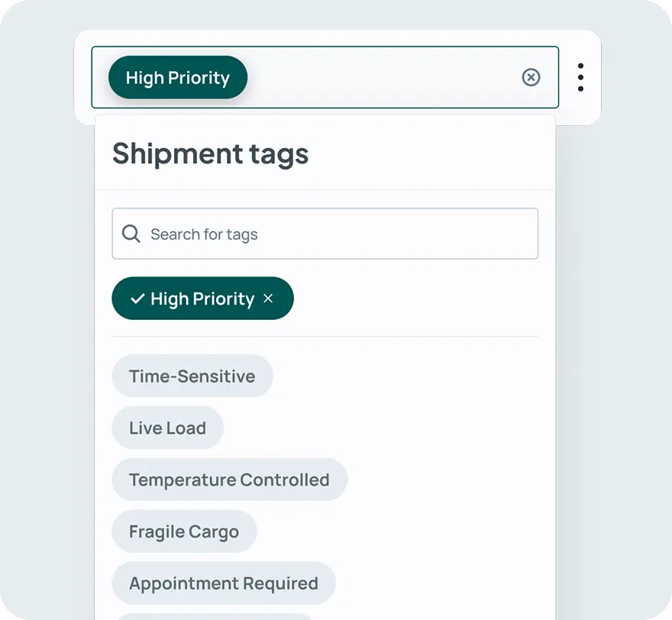Open the three-dot more options menu
Viewport: 672px width, 620px height.
(x=580, y=78)
